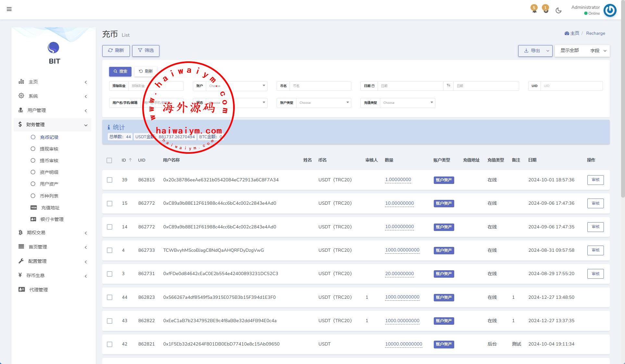
Task: Tick checkbox for row ID 39
Action: point(109,180)
